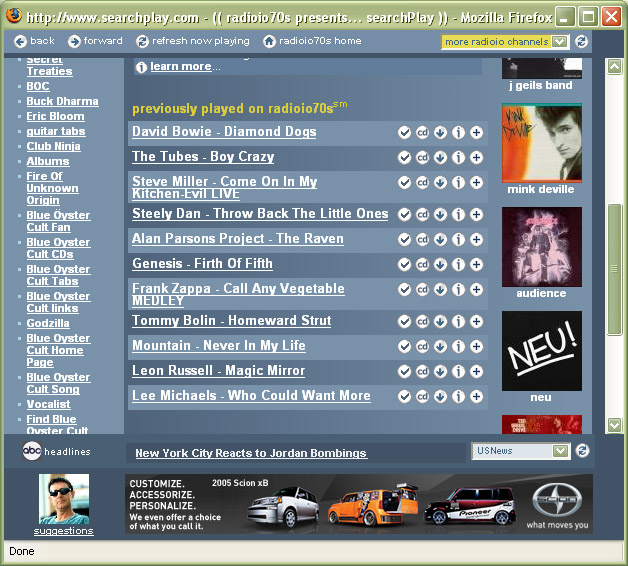
Task: Click the mink deville album thumbnail
Action: pyautogui.click(x=541, y=143)
